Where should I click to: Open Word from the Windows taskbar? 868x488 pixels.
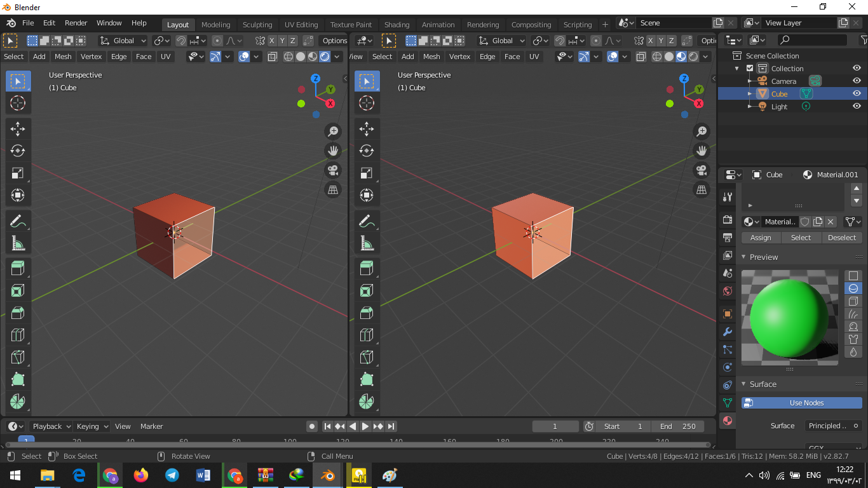[x=203, y=475]
